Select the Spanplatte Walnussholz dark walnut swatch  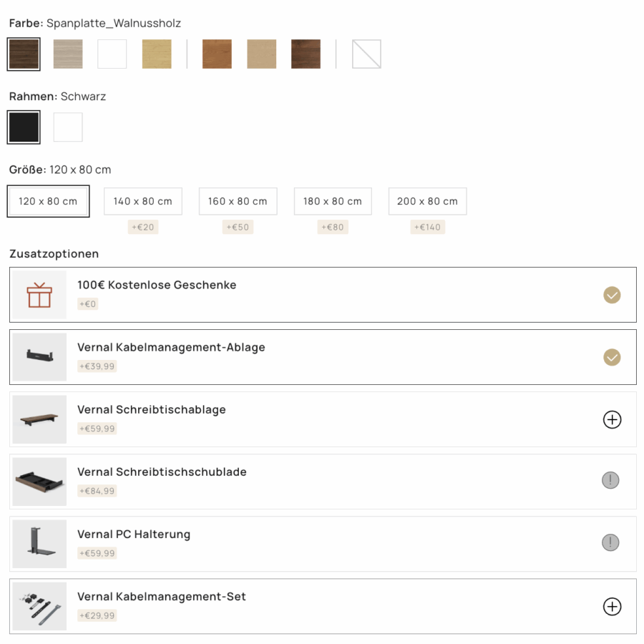[24, 54]
